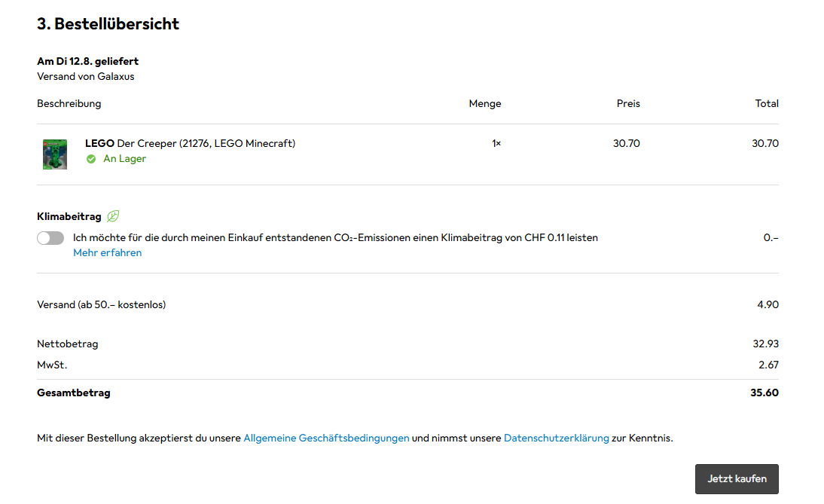Click the Versand cost 4.90 value
Image resolution: width=824 pixels, height=504 pixels.
pos(768,305)
